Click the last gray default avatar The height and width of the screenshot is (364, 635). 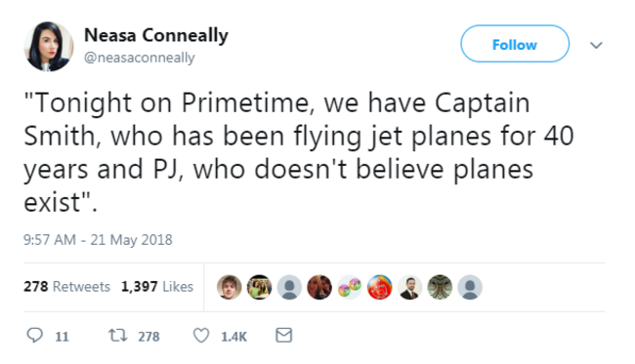tap(470, 287)
